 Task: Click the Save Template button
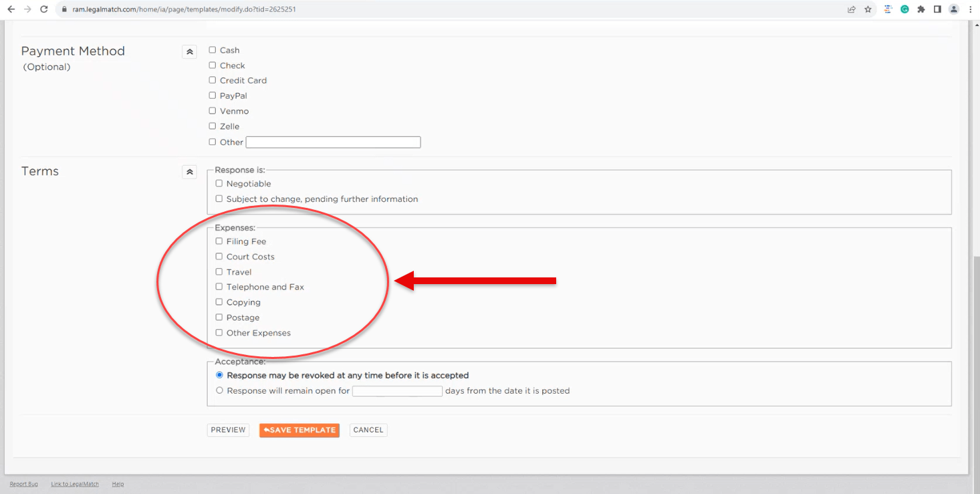click(299, 430)
